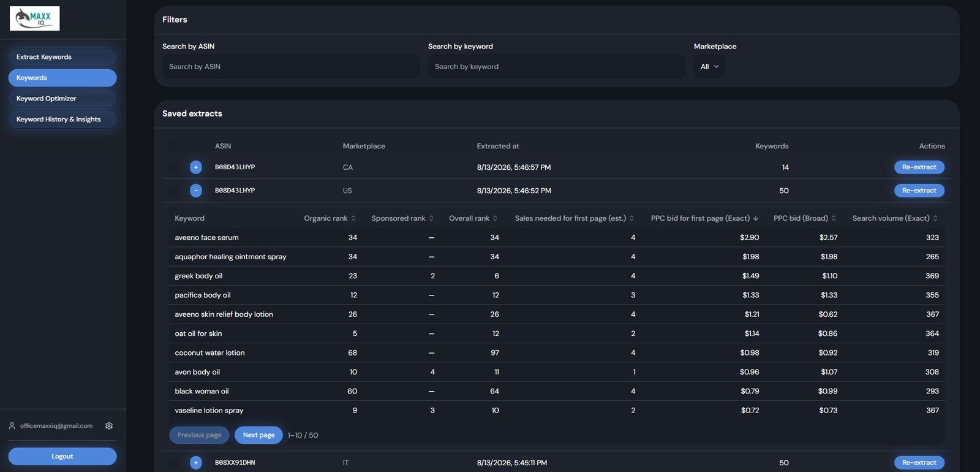The width and height of the screenshot is (980, 472).
Task: Check the box for the US B08D43LHYP row
Action: pos(173,191)
